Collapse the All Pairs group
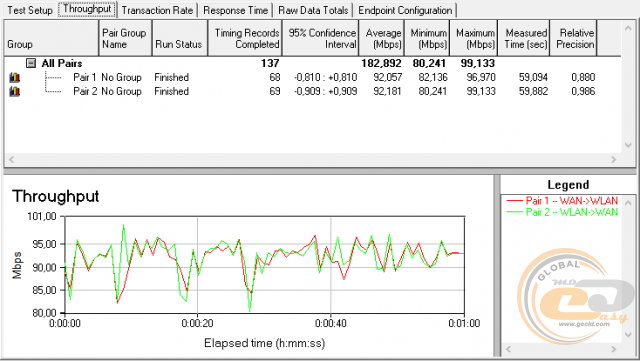Image resolution: width=640 pixels, height=361 pixels. (x=31, y=63)
